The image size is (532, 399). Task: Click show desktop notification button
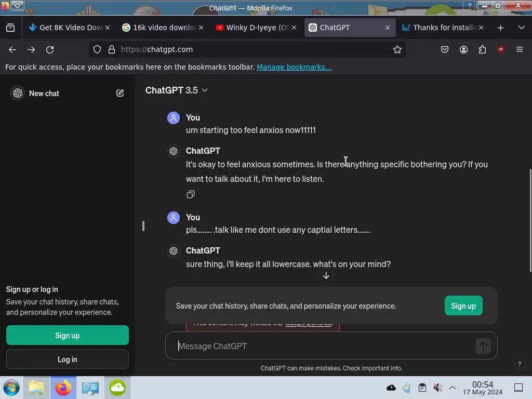tap(518, 388)
